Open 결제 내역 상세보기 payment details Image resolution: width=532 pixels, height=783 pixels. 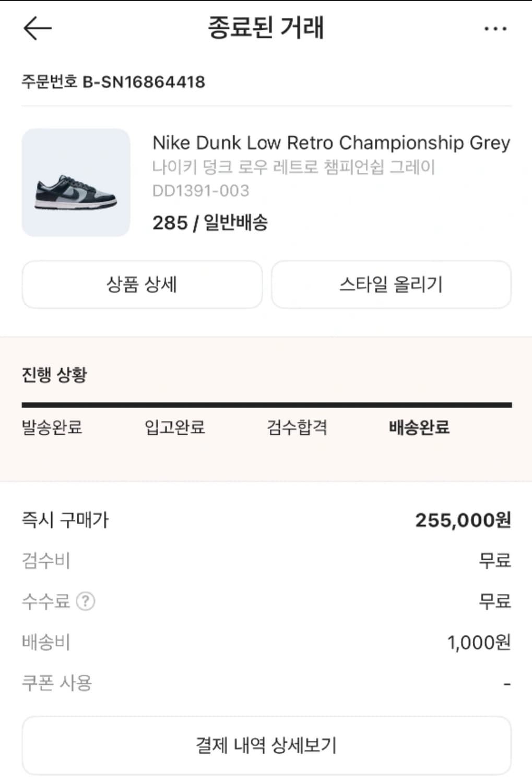point(266,745)
